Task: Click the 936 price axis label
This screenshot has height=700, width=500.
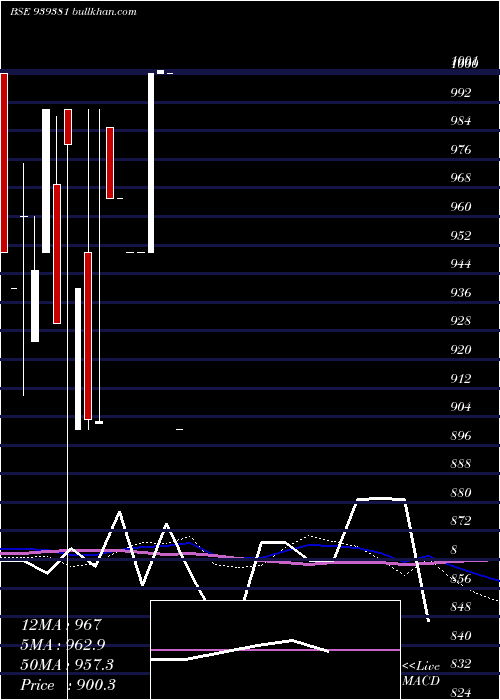Action: pos(461,293)
